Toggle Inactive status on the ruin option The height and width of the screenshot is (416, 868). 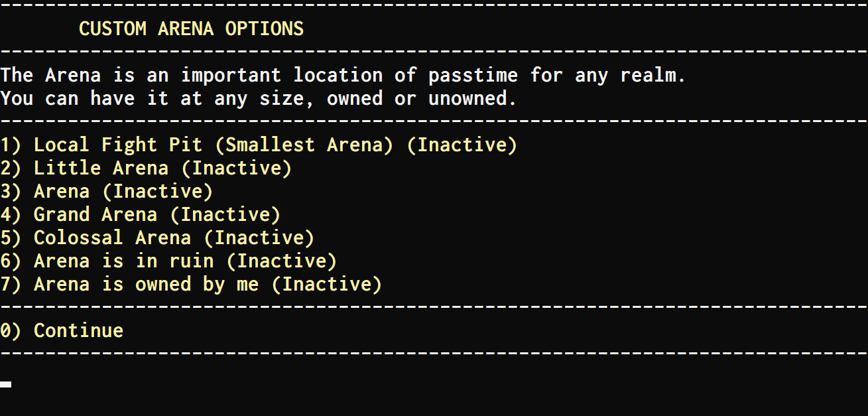pos(281,261)
